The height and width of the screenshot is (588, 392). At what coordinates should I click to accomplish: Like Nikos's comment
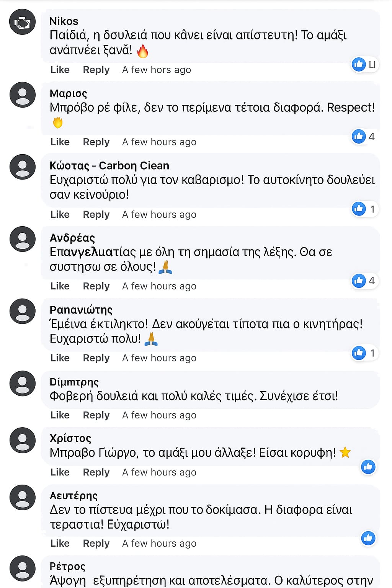click(x=60, y=70)
